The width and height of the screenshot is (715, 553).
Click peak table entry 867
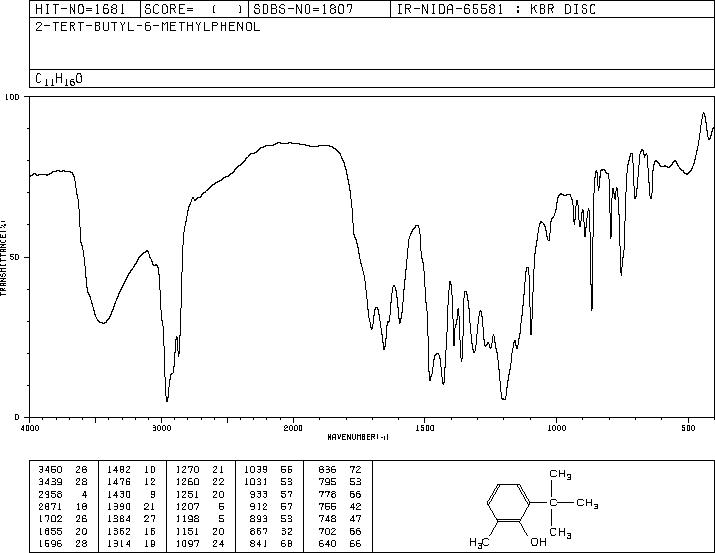click(x=259, y=531)
